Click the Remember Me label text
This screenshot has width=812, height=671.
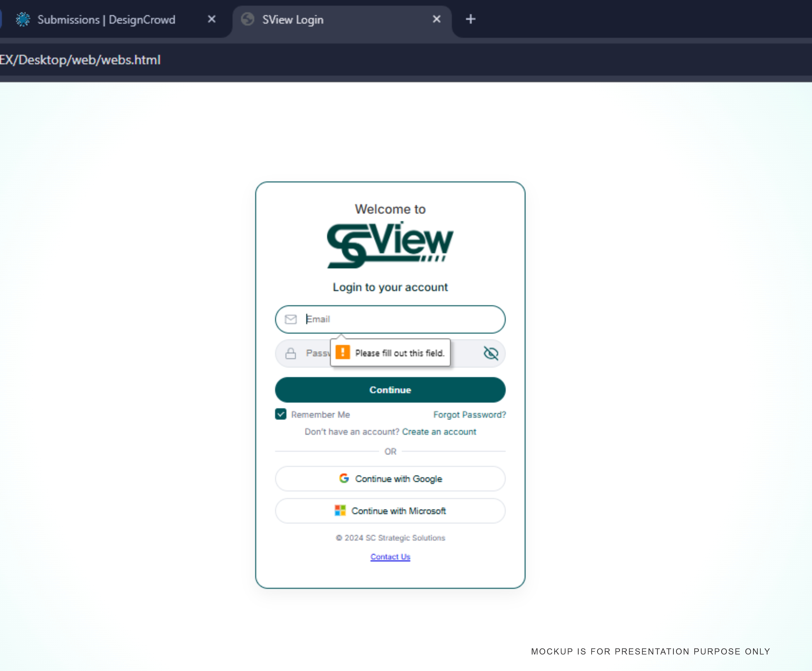[x=320, y=415]
